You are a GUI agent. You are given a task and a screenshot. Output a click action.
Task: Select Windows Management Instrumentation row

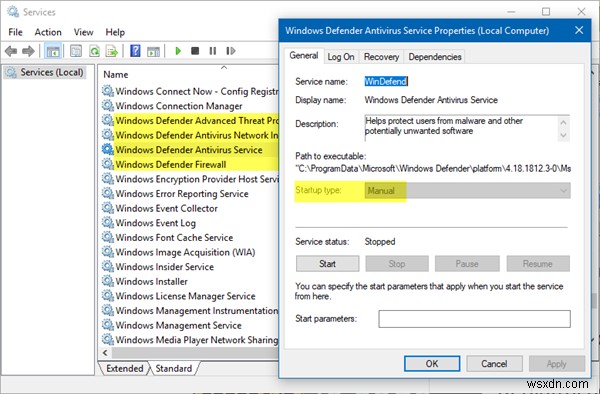[x=190, y=310]
